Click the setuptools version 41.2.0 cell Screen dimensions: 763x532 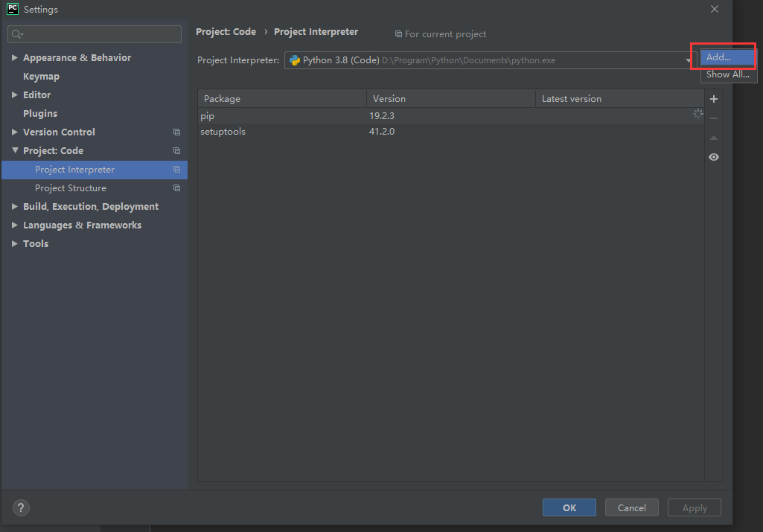[382, 131]
